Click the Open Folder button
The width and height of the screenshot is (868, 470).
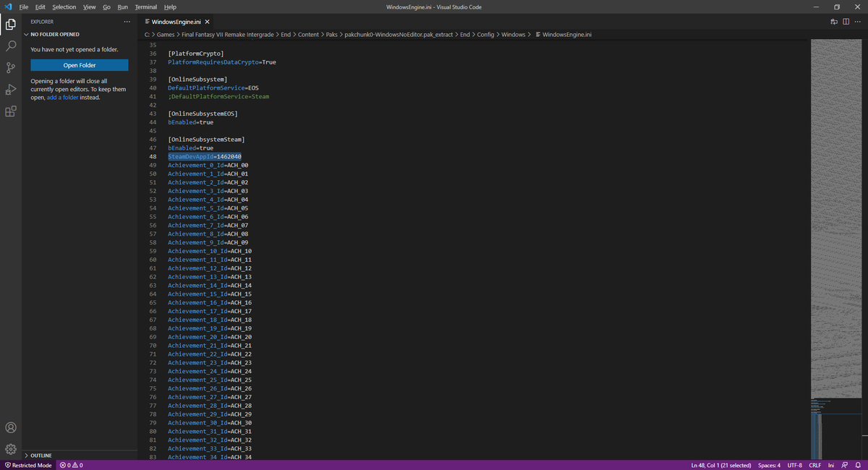[80, 65]
